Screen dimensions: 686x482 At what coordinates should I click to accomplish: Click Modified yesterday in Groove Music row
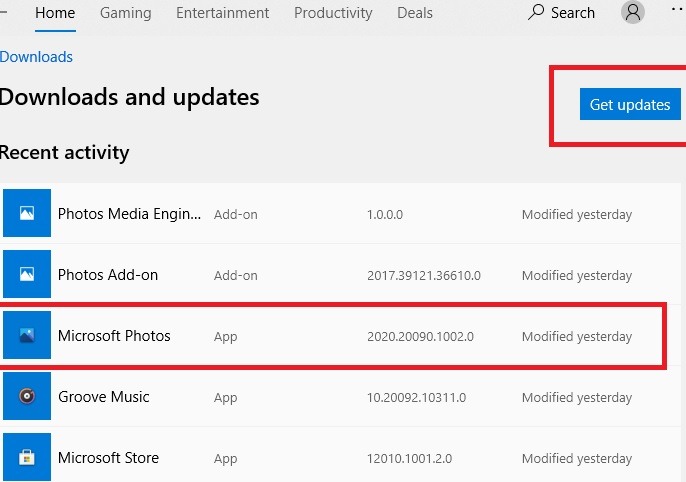click(577, 398)
